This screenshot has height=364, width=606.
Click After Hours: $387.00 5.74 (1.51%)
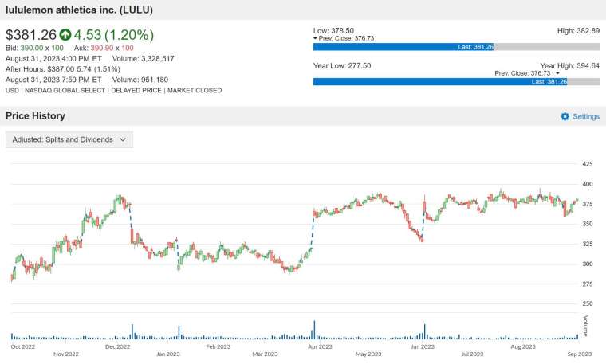tap(63, 69)
